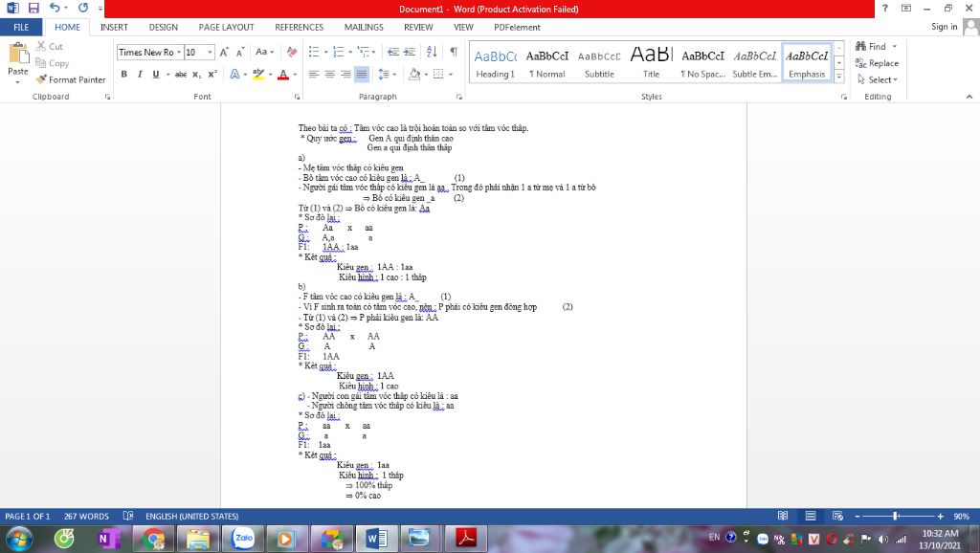The image size is (980, 553).
Task: Increase paragraph indent
Action: pos(410,52)
